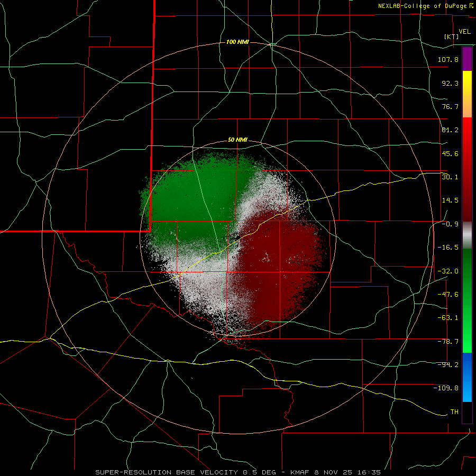Click the purple segment of the velocity color bar
This screenshot has width=476, height=476.
(x=467, y=59)
